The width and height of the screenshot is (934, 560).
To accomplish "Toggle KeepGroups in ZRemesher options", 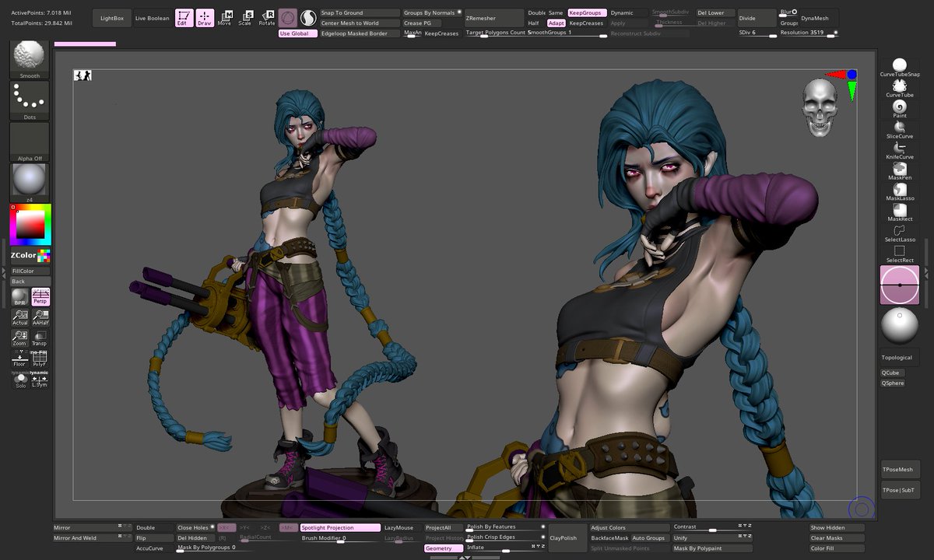I will (587, 13).
